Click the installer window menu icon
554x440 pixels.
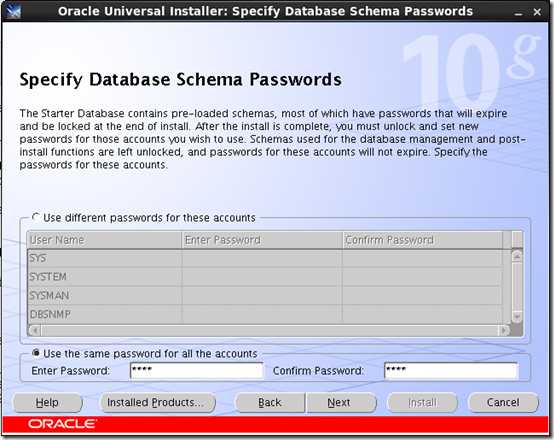tap(13, 11)
